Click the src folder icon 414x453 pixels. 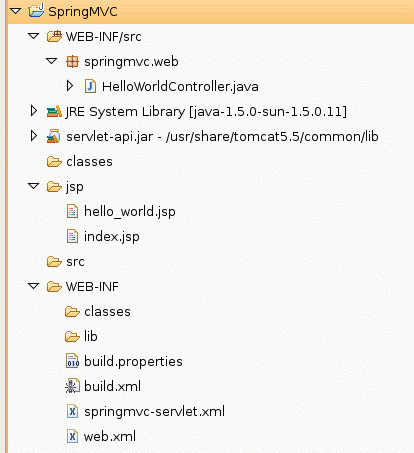point(54,262)
